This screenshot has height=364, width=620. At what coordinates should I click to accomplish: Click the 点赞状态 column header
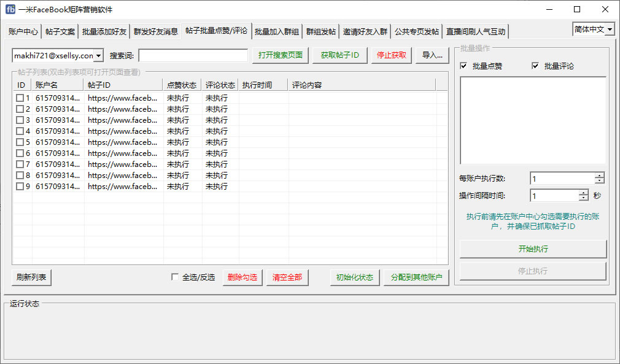coord(182,85)
